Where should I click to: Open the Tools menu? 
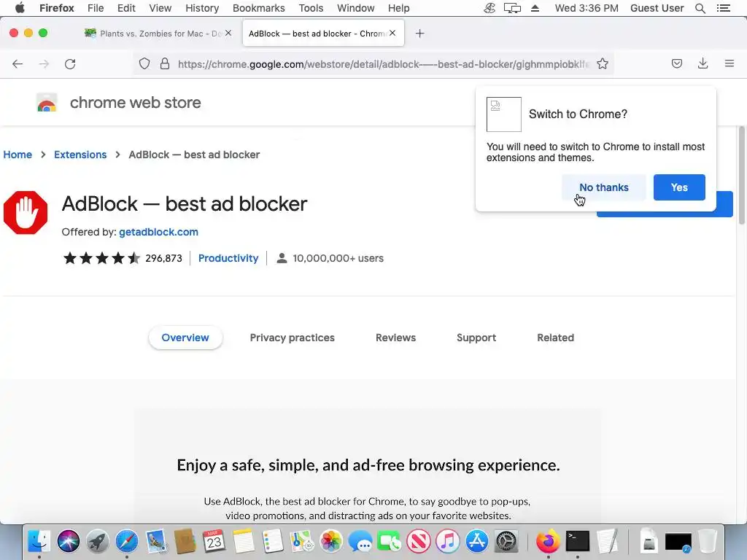311,8
